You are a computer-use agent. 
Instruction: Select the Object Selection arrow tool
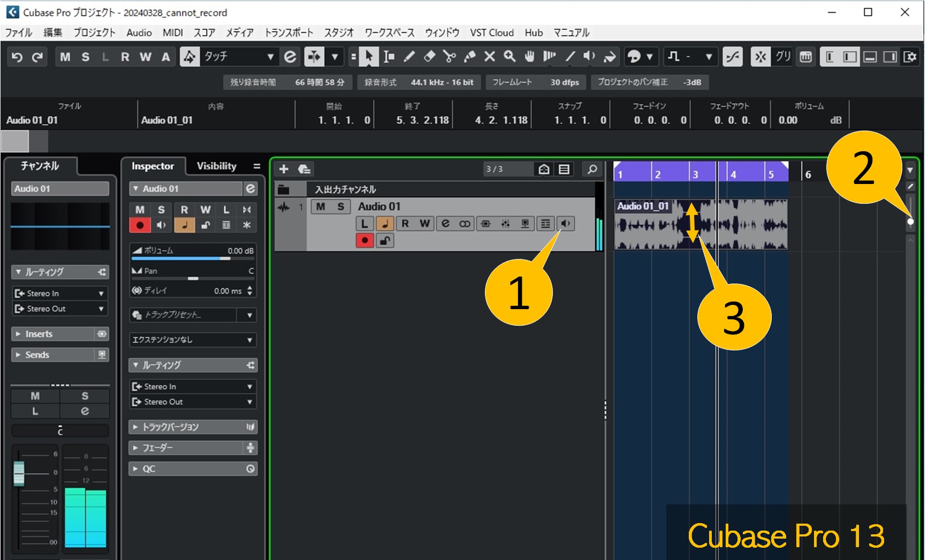[x=369, y=57]
